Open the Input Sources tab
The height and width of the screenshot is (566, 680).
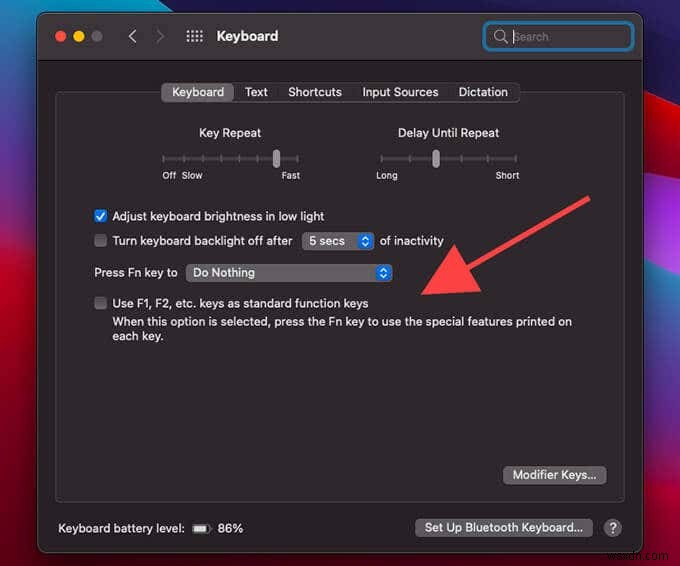[x=400, y=92]
